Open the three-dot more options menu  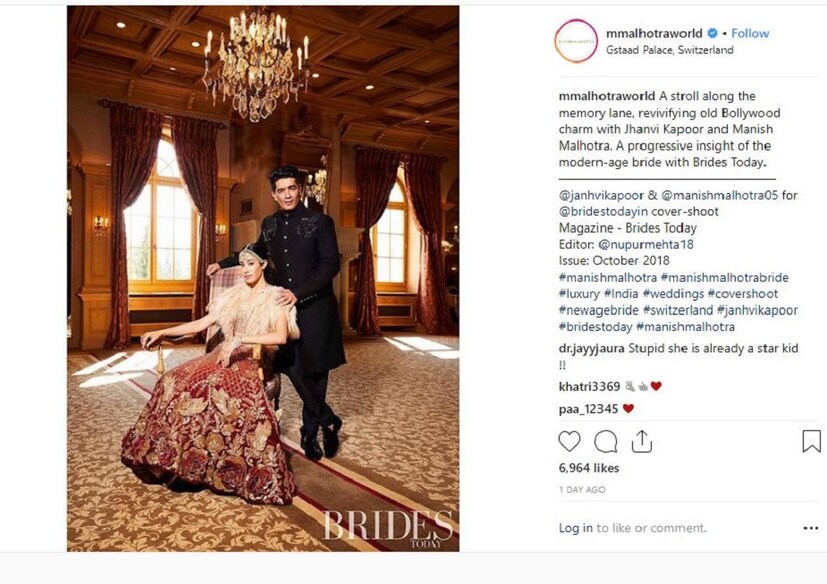coord(811,528)
